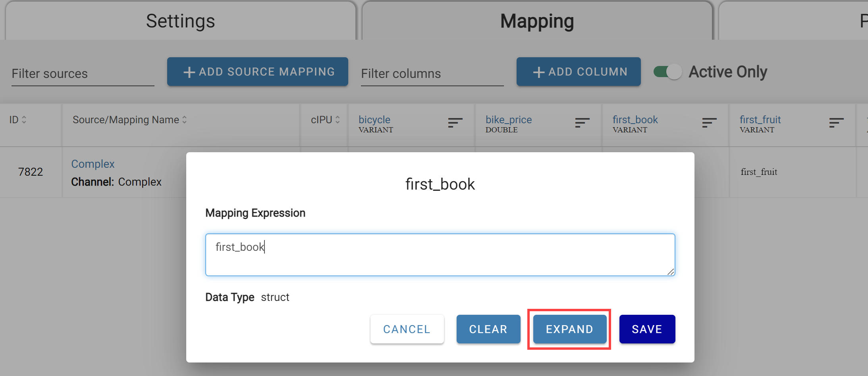This screenshot has height=376, width=868.
Task: Switch to the Settings tab
Action: (x=180, y=21)
